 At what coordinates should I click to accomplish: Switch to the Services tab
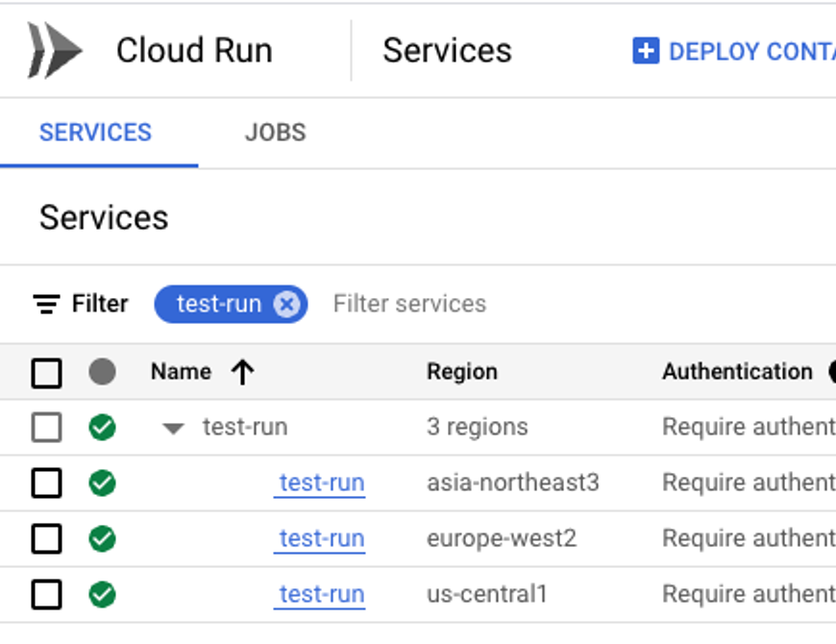[x=95, y=133]
